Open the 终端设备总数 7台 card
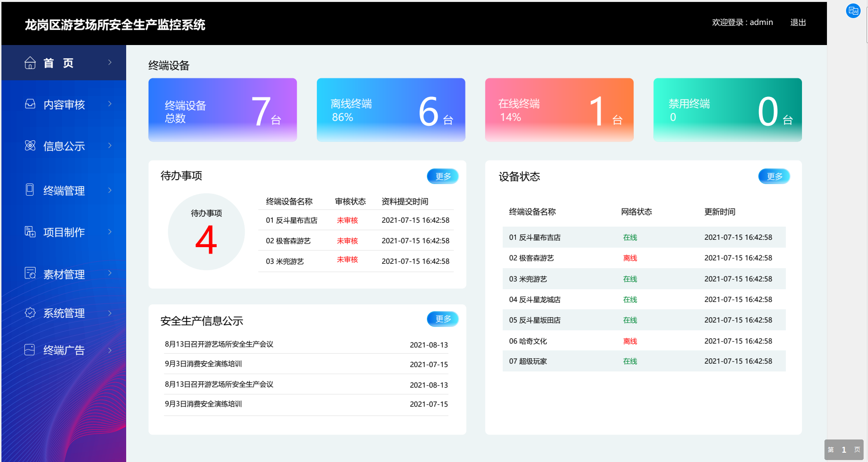The height and width of the screenshot is (462, 868). [223, 110]
